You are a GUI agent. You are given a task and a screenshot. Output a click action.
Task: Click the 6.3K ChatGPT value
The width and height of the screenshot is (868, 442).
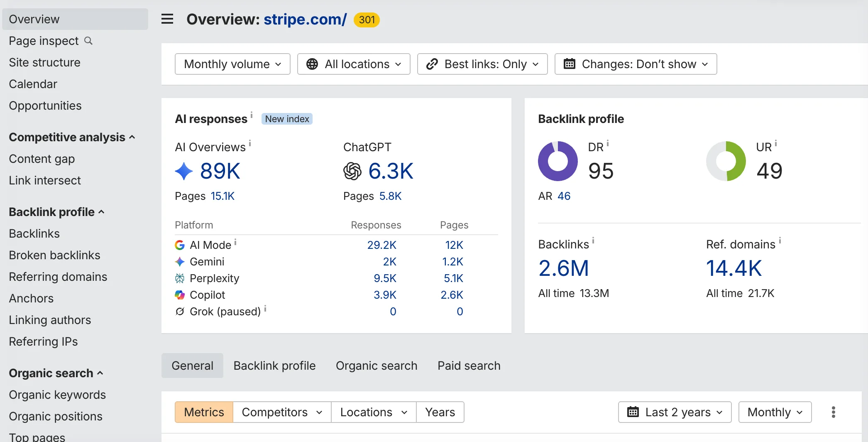(391, 171)
